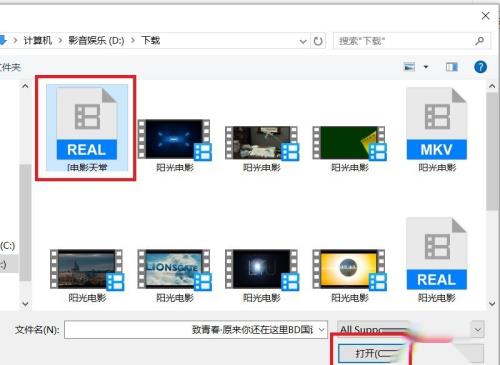Viewport: 500px width, 365px height.
Task: Click the 下载 breadcrumb folder
Action: (151, 41)
